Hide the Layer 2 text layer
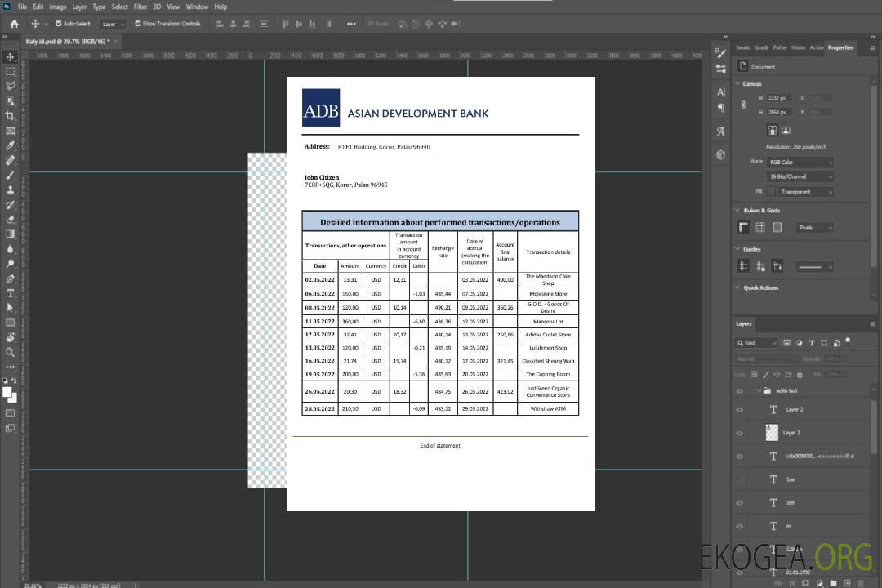Screen dimensions: 882x588 (740, 409)
